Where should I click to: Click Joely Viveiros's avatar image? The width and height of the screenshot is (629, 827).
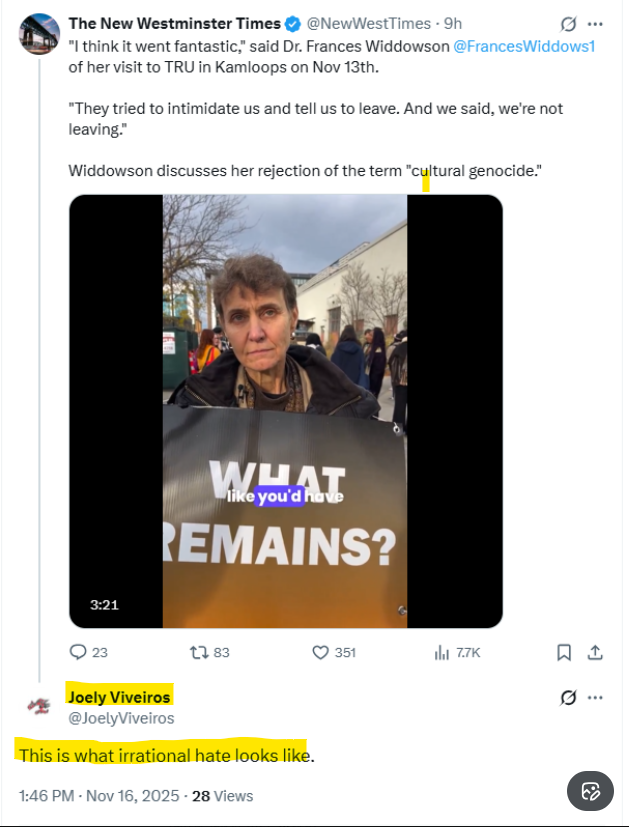(39, 706)
